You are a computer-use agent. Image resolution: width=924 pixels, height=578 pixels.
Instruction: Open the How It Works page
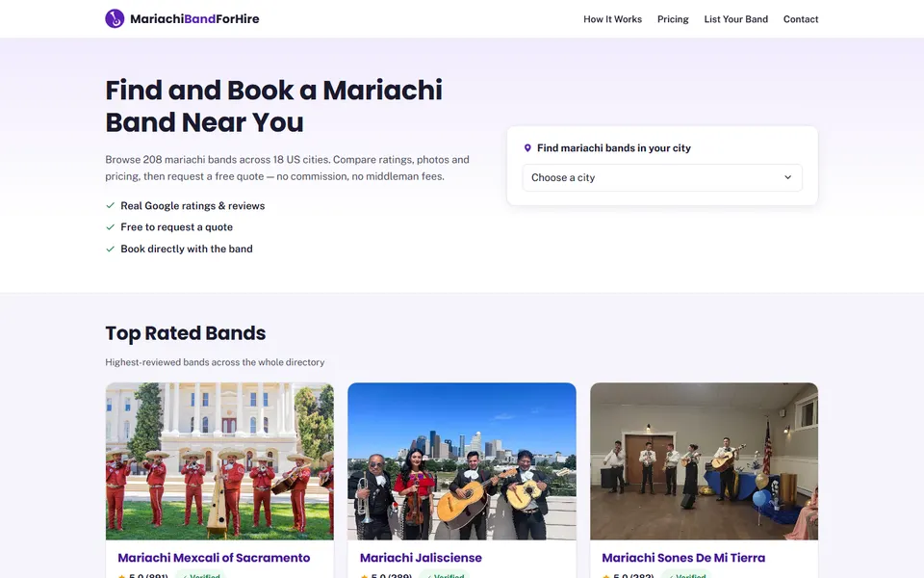(612, 19)
